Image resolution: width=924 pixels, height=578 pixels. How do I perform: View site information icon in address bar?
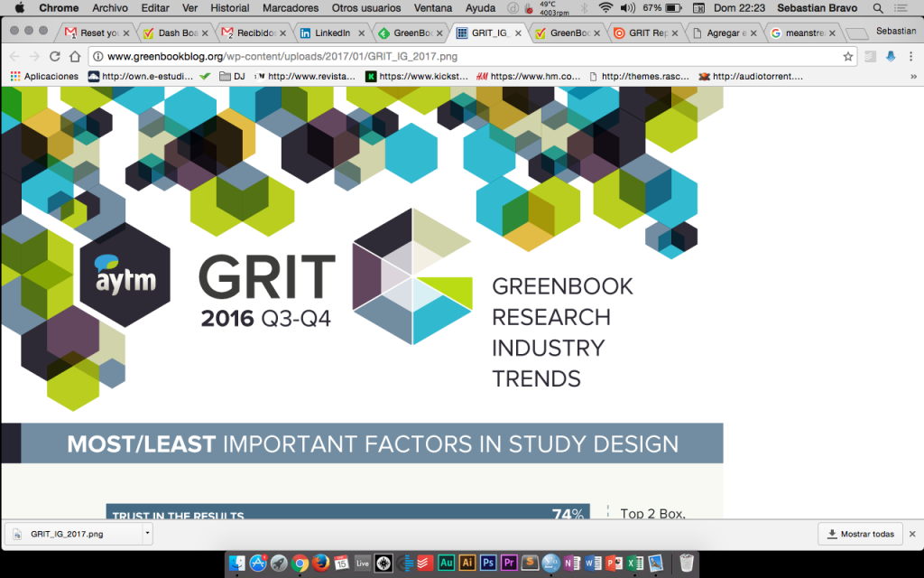[x=98, y=57]
